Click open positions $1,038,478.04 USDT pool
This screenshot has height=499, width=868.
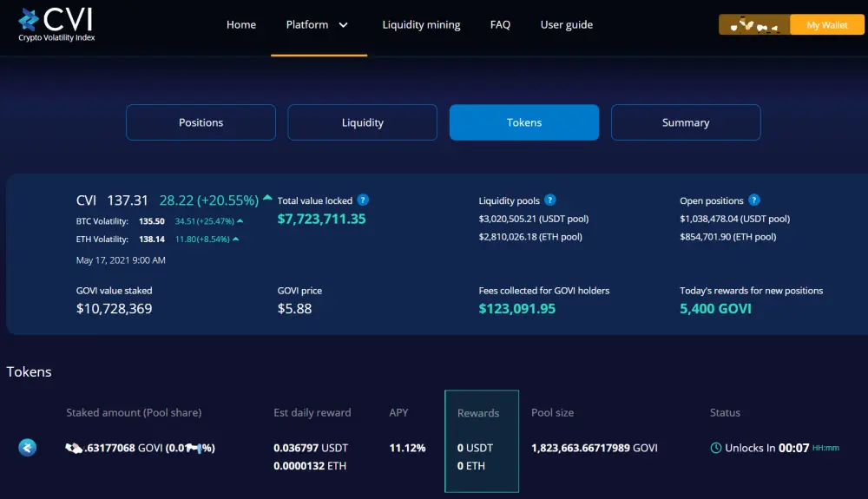[x=734, y=219]
